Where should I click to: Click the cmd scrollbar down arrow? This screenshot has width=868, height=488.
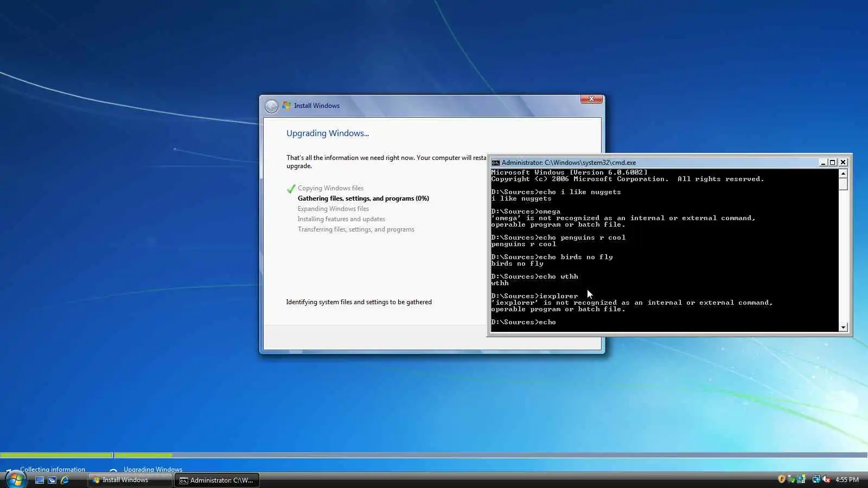click(843, 327)
